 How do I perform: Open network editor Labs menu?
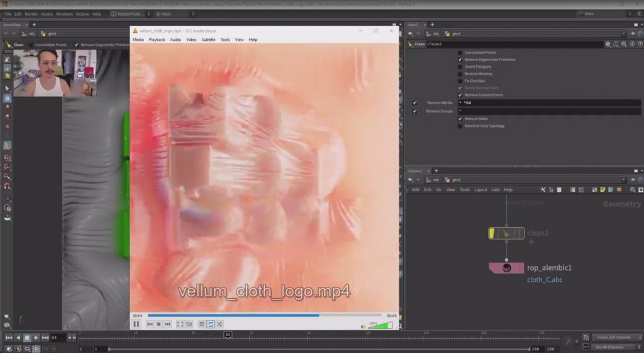[x=496, y=189]
